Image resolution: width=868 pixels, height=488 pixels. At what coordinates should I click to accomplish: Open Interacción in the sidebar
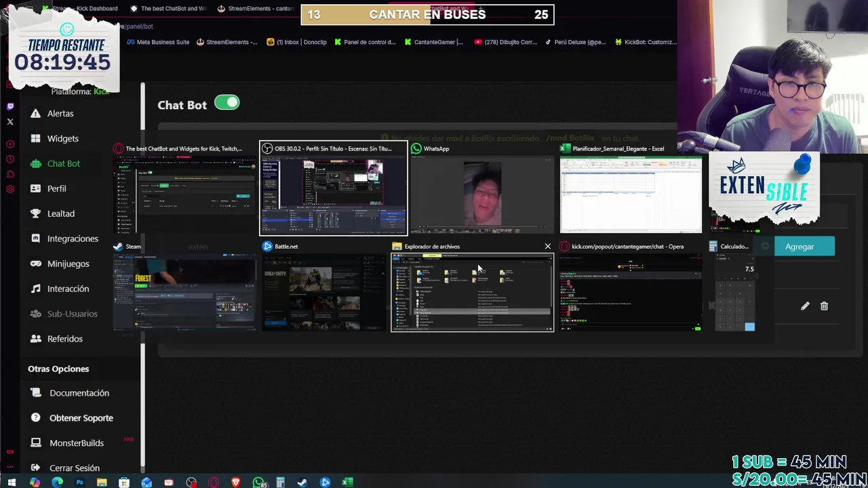click(60, 289)
